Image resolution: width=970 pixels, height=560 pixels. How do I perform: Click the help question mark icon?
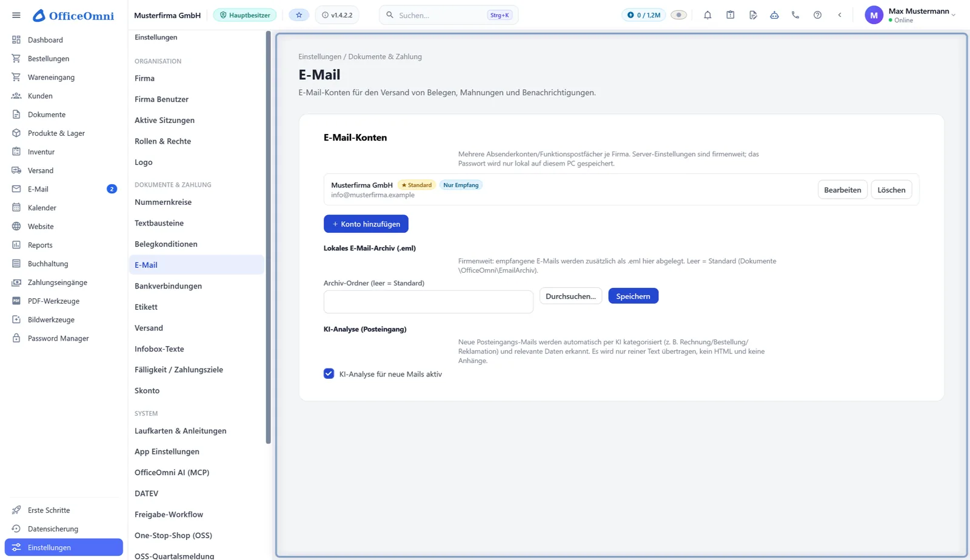coord(817,15)
